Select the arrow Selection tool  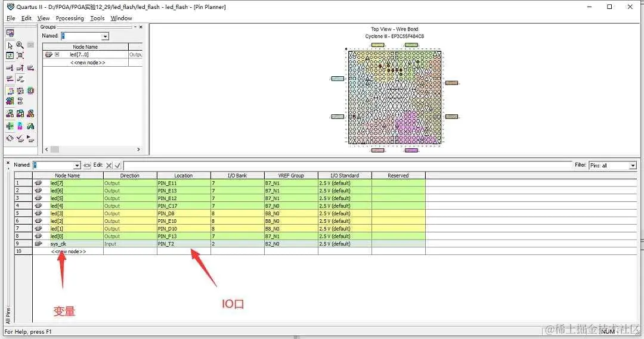[x=10, y=45]
